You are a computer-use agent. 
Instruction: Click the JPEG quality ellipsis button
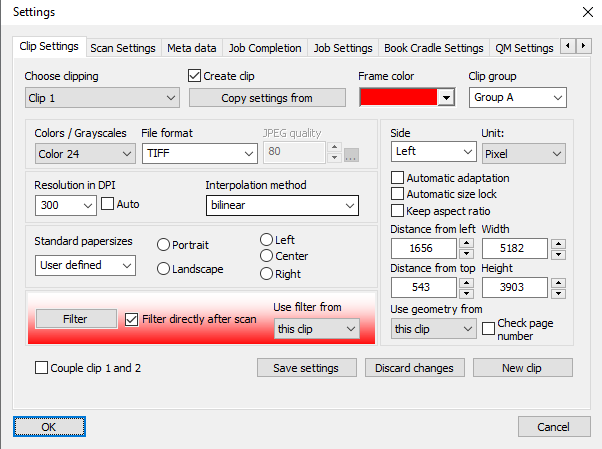(x=350, y=154)
